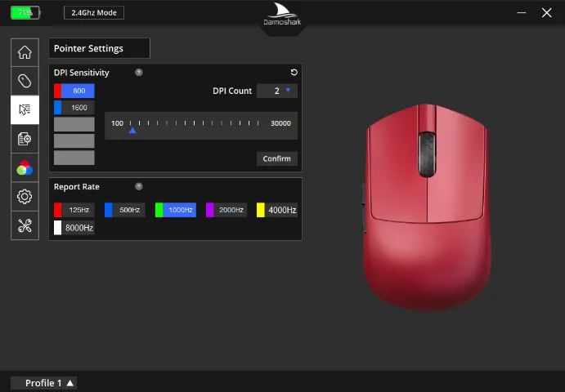The image size is (565, 392).
Task: Set report rate to 500Hz
Action: pyautogui.click(x=124, y=210)
